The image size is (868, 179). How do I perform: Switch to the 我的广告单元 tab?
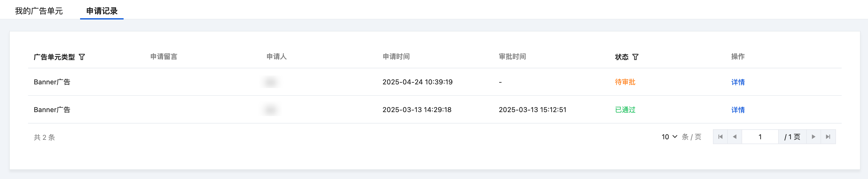(x=39, y=11)
